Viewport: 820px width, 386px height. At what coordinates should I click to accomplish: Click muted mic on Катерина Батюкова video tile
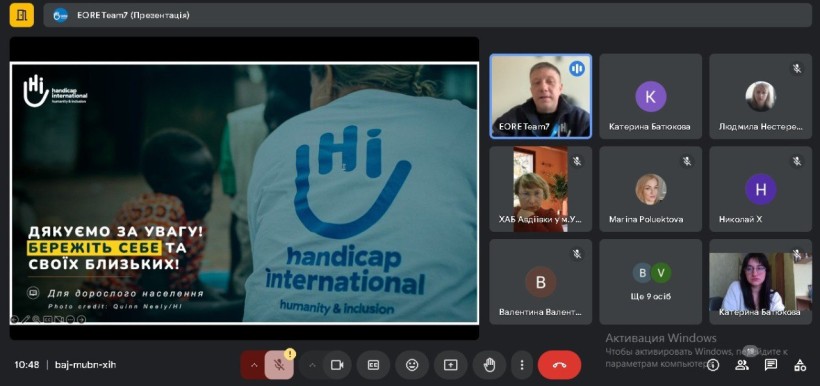click(796, 254)
